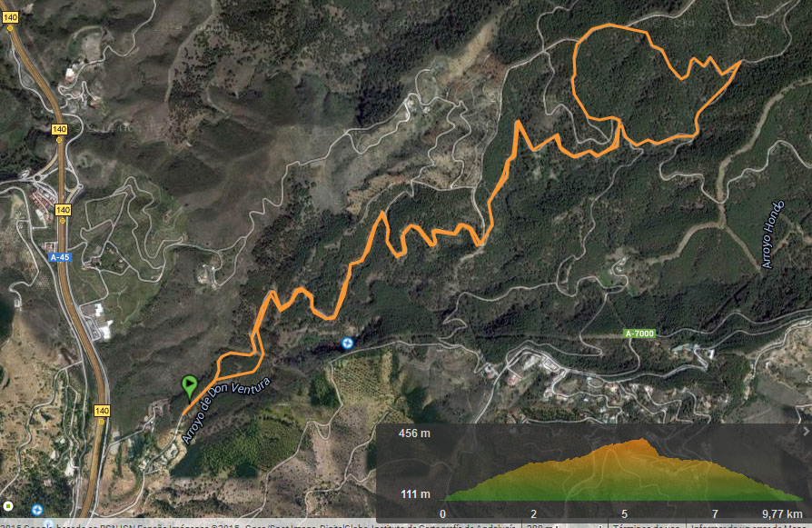Open the Informar de un error de Maps link
This screenshot has height=528, width=812.
[x=748, y=525]
